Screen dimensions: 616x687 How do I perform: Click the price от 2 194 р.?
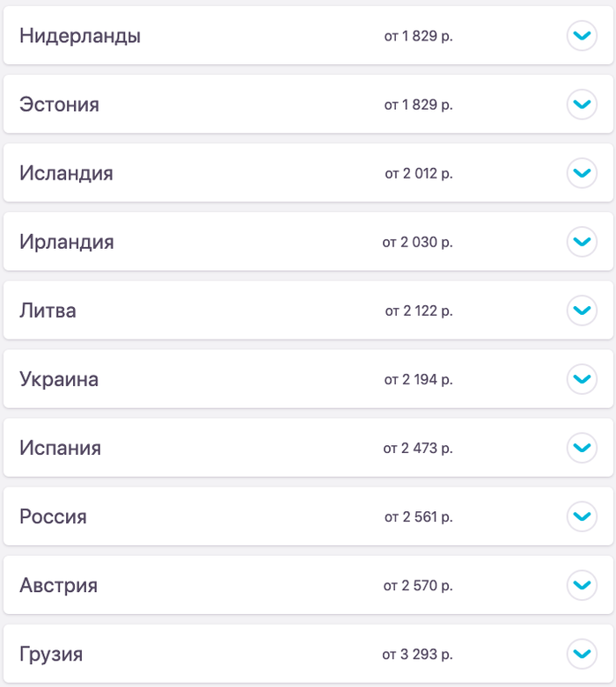[418, 379]
